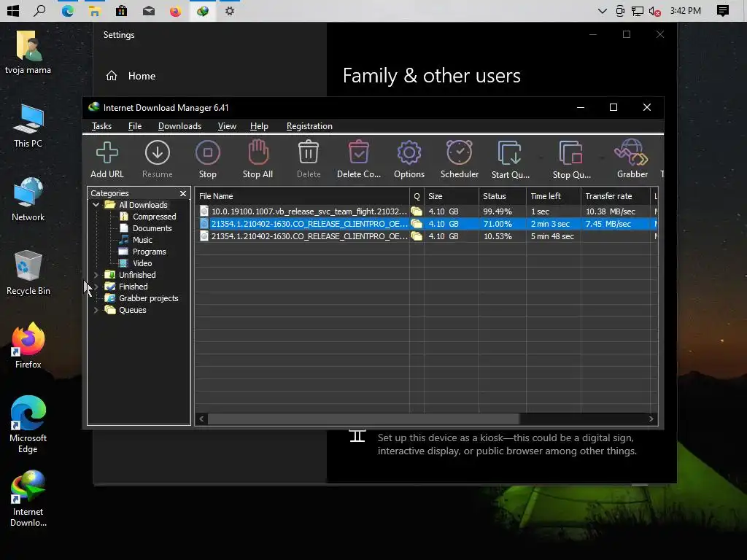
Task: Open the Registration menu
Action: tap(309, 126)
